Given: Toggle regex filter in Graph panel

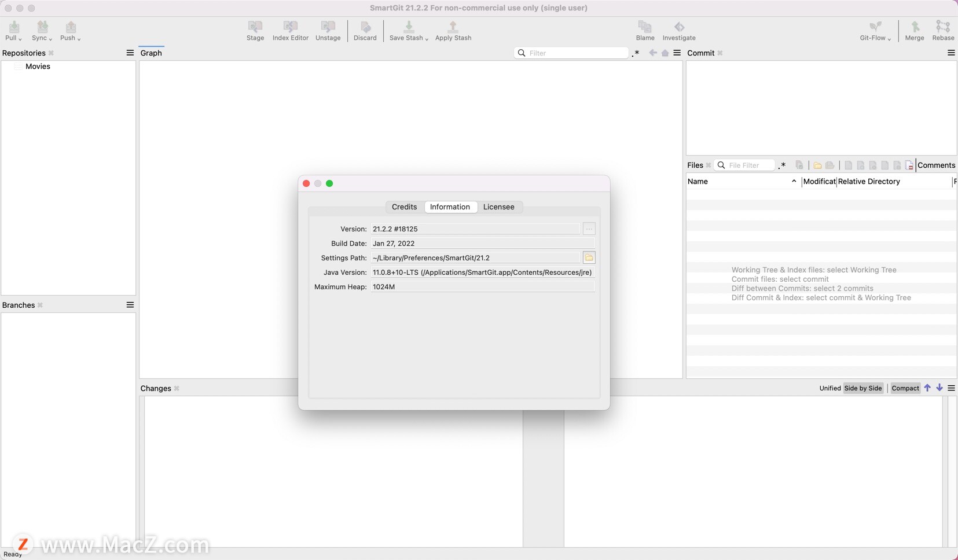Looking at the screenshot, I should point(636,53).
